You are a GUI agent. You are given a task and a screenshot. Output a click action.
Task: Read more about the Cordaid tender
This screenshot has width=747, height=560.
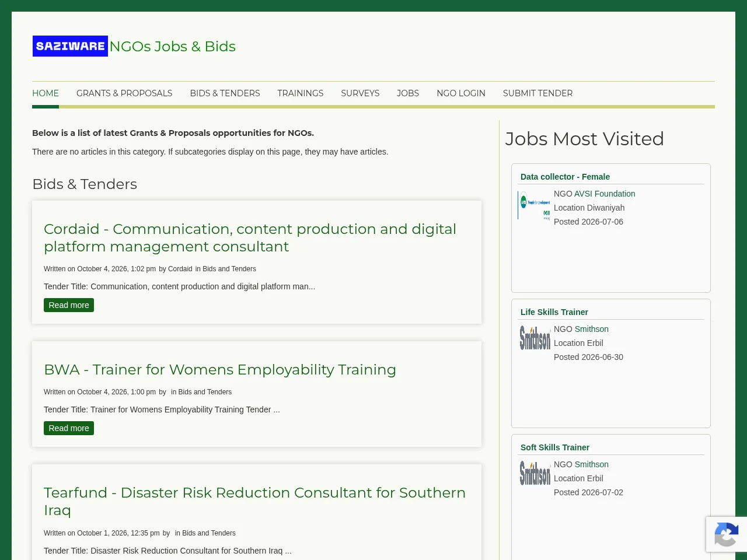point(69,305)
